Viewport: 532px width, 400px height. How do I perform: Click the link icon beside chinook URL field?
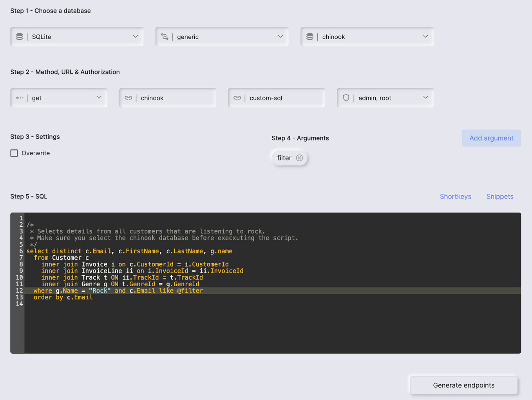(x=128, y=98)
